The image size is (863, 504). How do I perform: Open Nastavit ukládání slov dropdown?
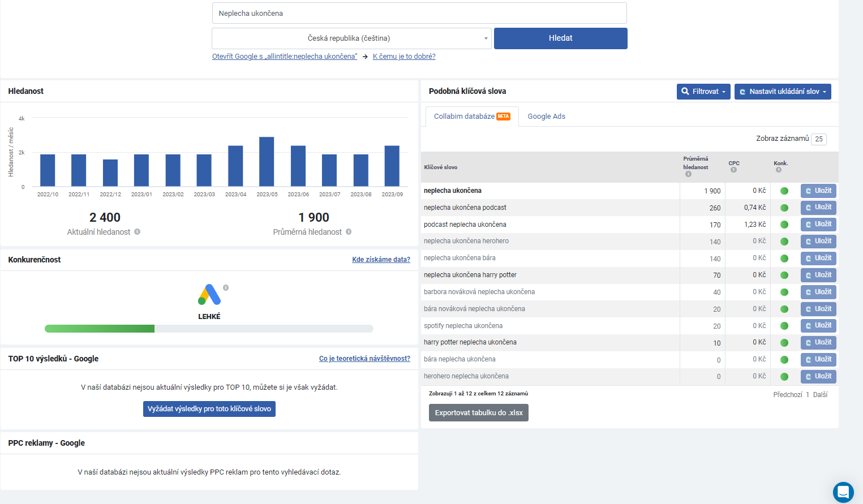pos(783,92)
